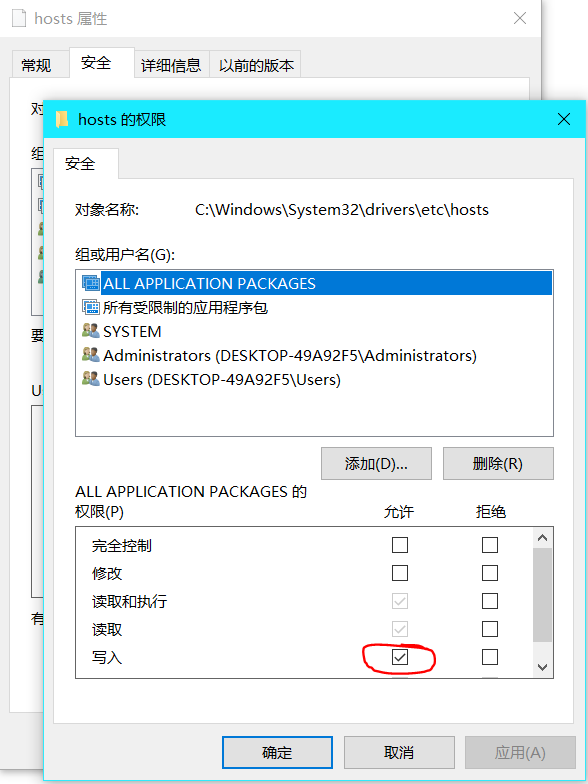Viewport: 588px width, 784px height.
Task: Click the folder icon in the hosts permissions title bar
Action: pos(62,119)
